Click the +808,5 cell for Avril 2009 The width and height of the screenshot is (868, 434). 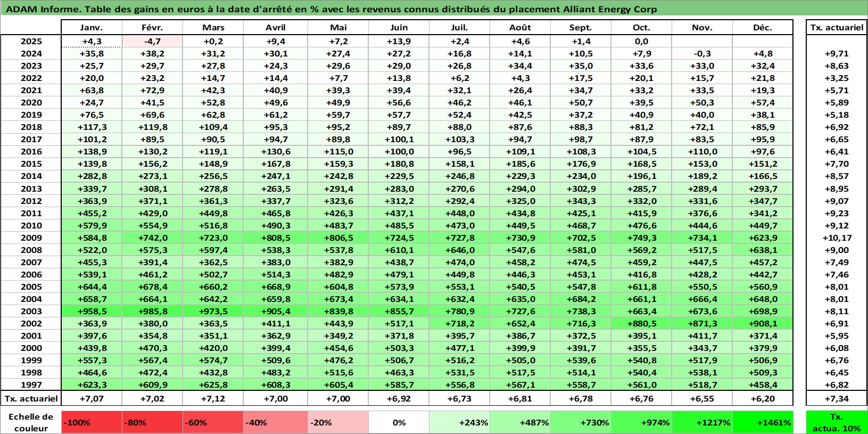(276, 238)
